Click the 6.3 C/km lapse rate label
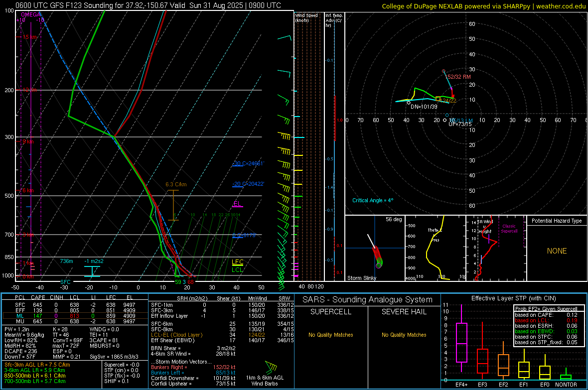588x390 pixels. pos(176,184)
